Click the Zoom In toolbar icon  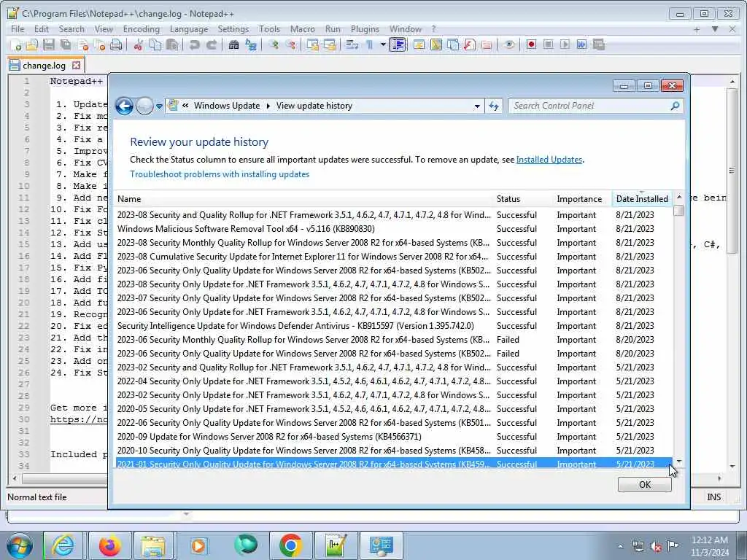pyautogui.click(x=274, y=44)
